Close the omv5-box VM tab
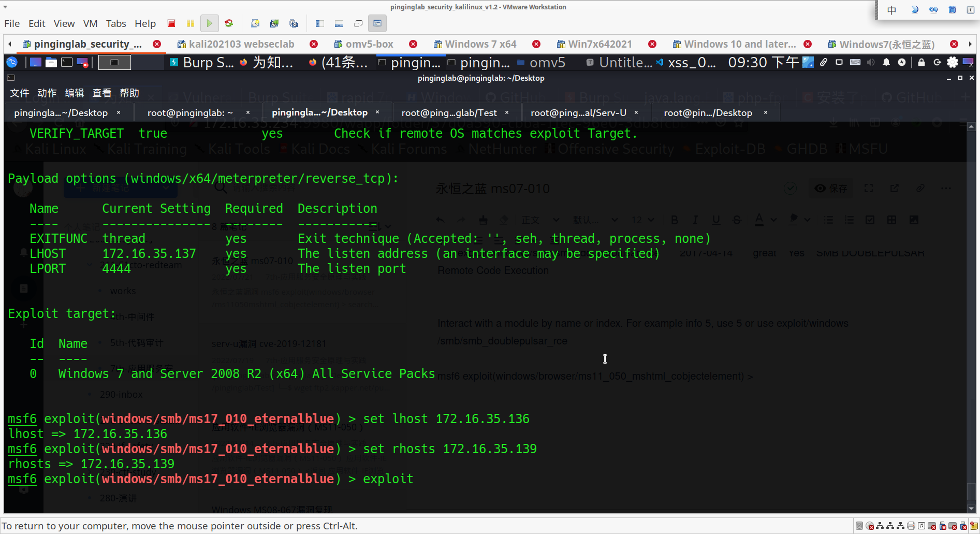The width and height of the screenshot is (980, 534). 413,44
